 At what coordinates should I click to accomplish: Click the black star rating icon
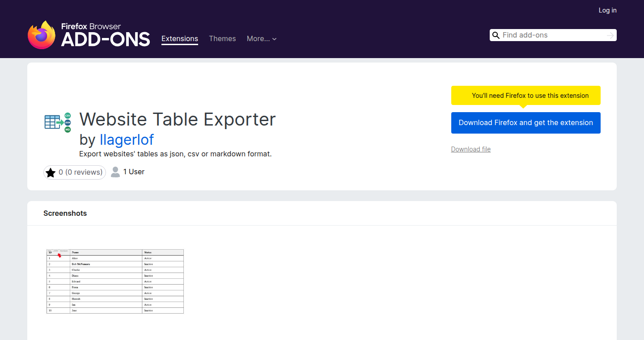(x=51, y=172)
